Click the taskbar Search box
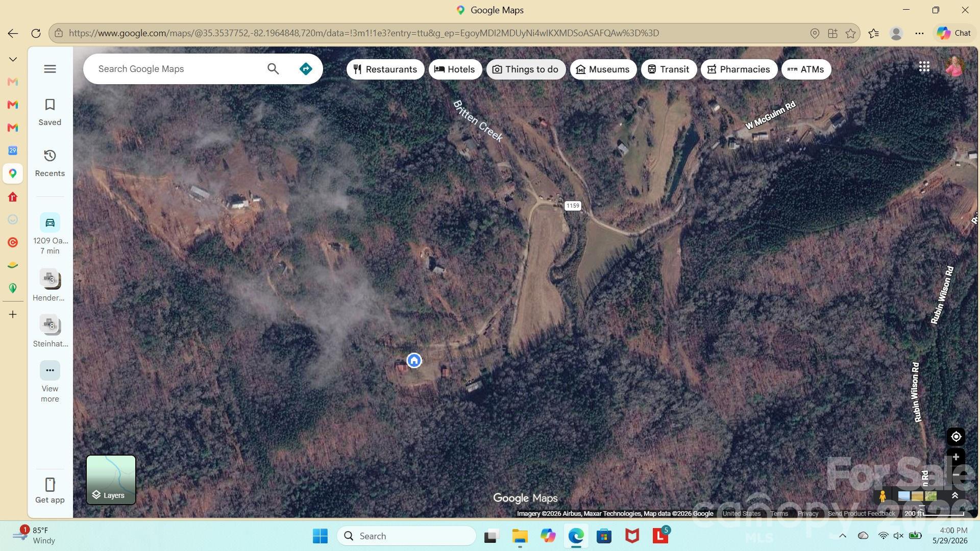Image resolution: width=980 pixels, height=551 pixels. click(x=406, y=536)
